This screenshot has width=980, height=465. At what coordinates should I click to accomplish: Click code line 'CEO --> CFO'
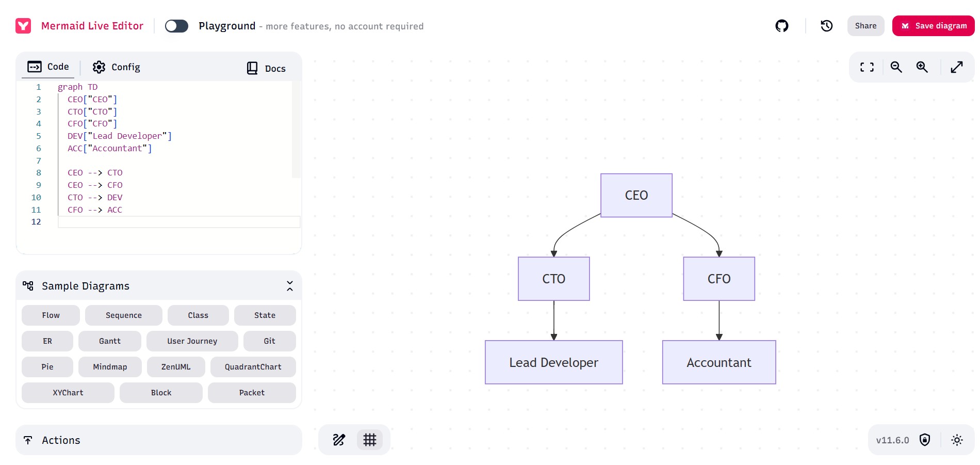pos(95,185)
